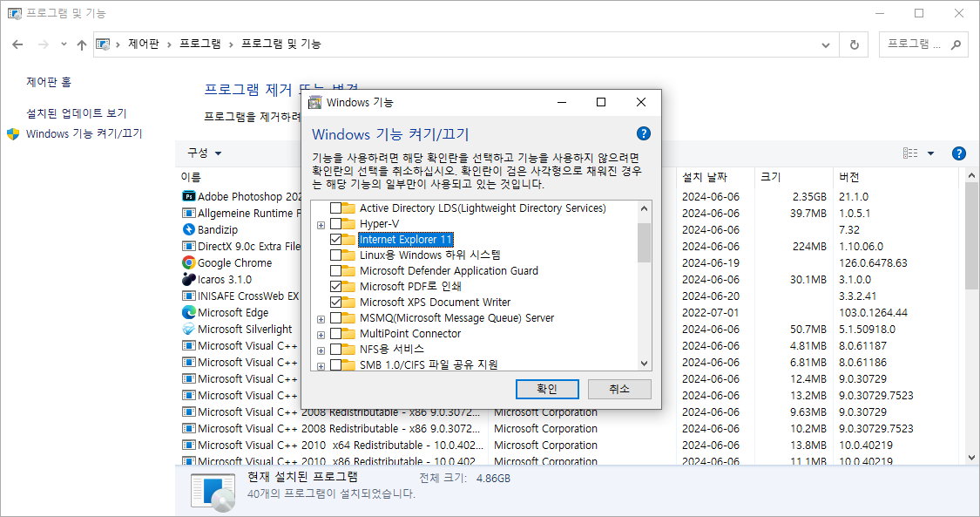Refresh the address bar location
Image resolution: width=980 pixels, height=517 pixels.
[x=854, y=44]
